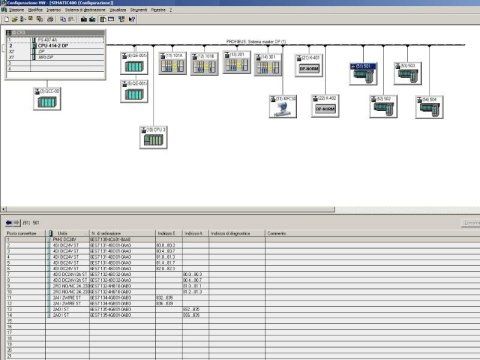Select the PS 407 rack row

click(55, 40)
